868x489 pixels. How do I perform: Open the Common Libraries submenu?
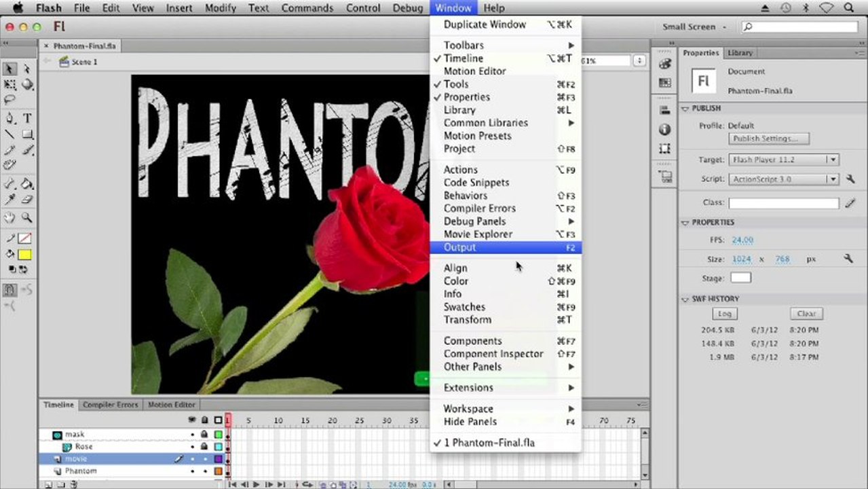[x=506, y=123]
